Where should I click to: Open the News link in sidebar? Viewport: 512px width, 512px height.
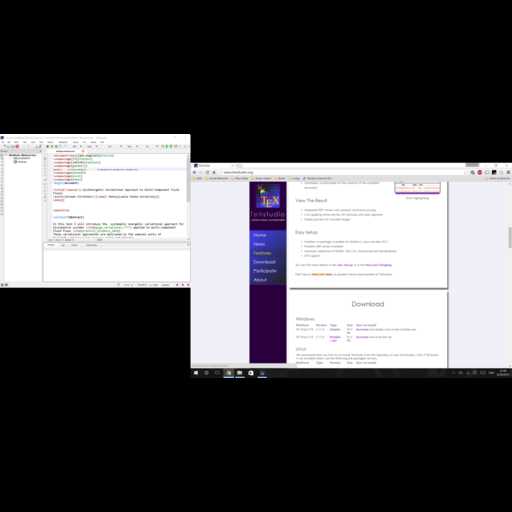tap(259, 244)
